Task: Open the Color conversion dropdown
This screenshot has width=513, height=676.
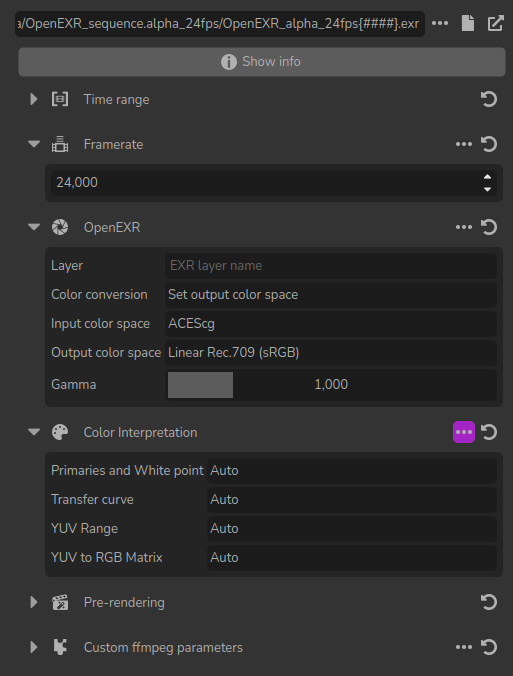Action: [331, 295]
